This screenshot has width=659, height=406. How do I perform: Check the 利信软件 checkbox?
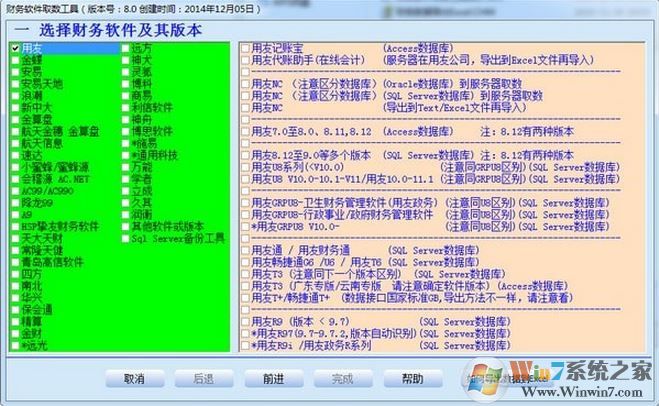(x=125, y=108)
